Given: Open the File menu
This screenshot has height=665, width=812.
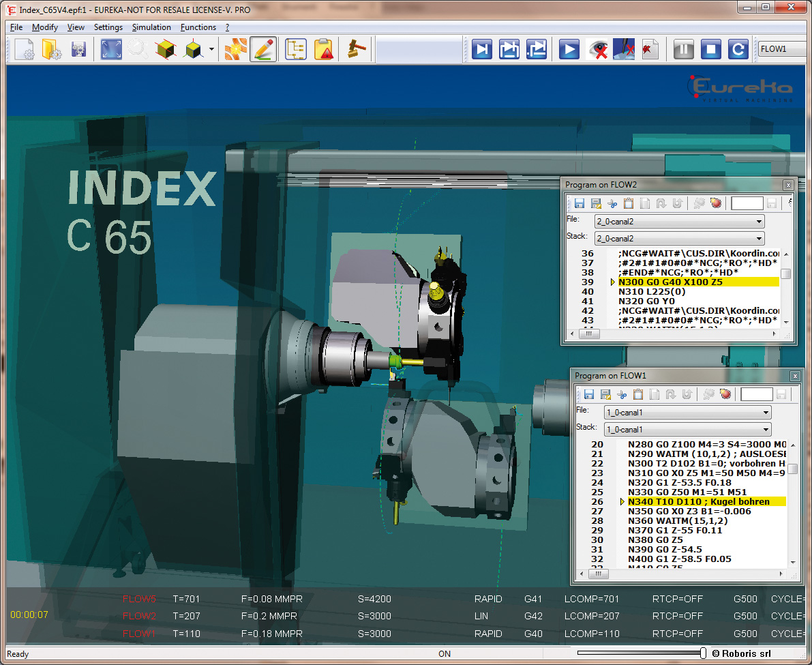Looking at the screenshot, I should [16, 27].
